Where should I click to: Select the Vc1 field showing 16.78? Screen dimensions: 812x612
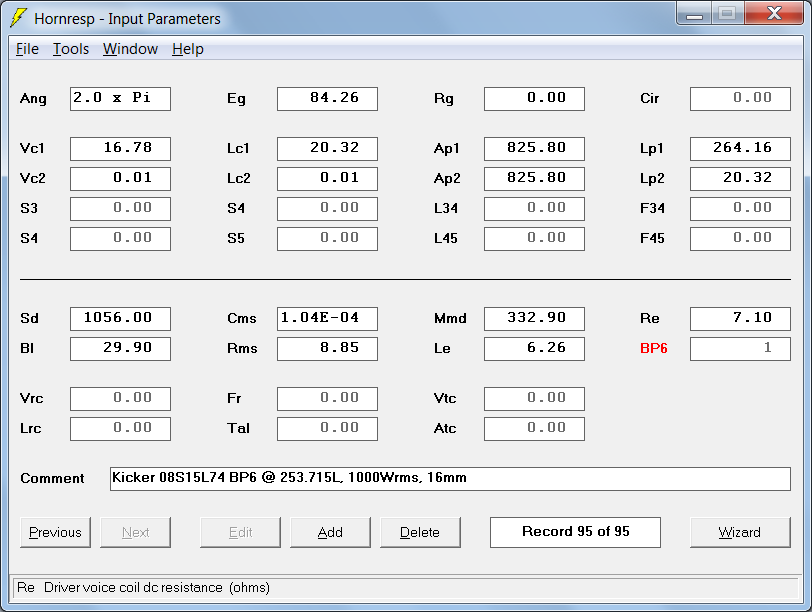point(120,149)
